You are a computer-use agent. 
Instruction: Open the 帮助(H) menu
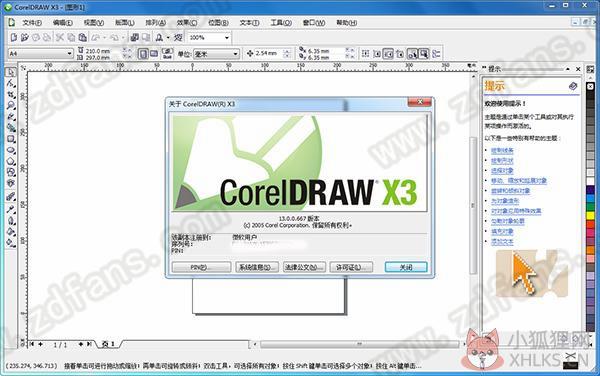point(346,23)
